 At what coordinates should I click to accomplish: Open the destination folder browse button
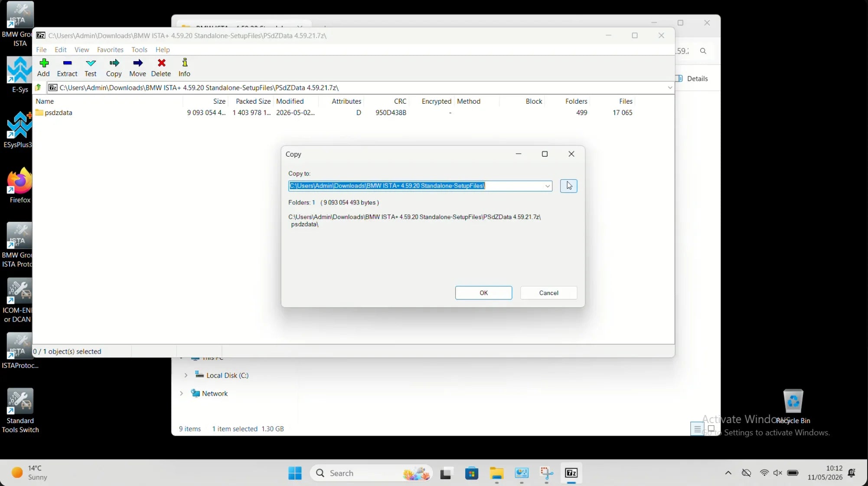[x=569, y=186]
